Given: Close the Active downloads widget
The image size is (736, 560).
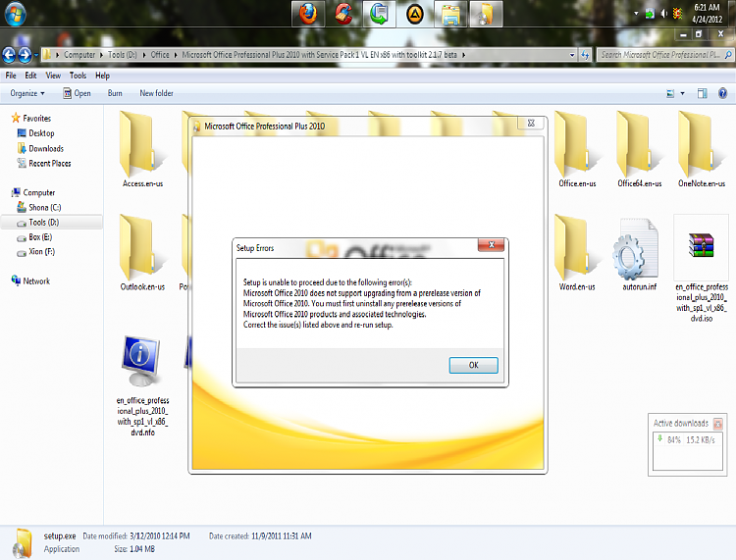Looking at the screenshot, I should pos(717,424).
